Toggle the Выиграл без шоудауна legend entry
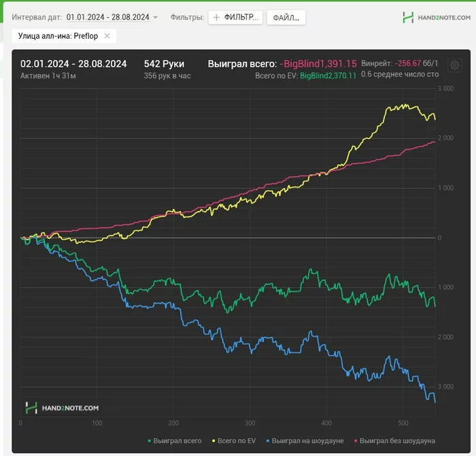The image size is (476, 456). (x=394, y=441)
